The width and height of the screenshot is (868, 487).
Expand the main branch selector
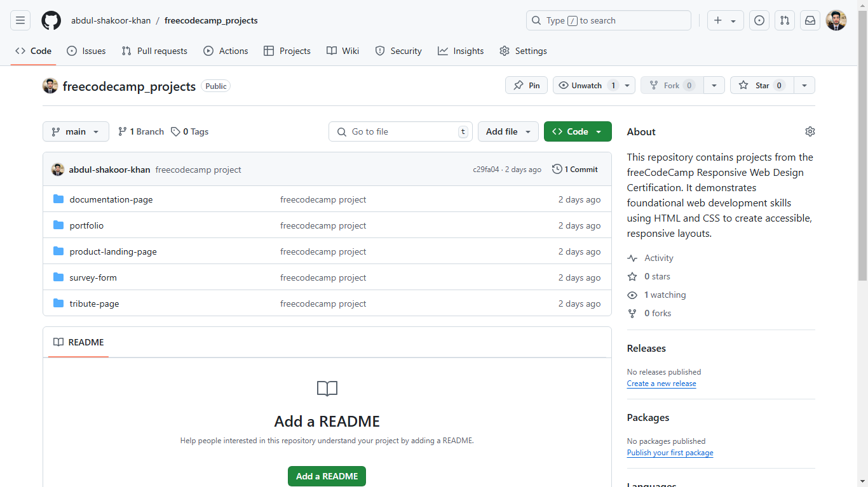(x=76, y=131)
